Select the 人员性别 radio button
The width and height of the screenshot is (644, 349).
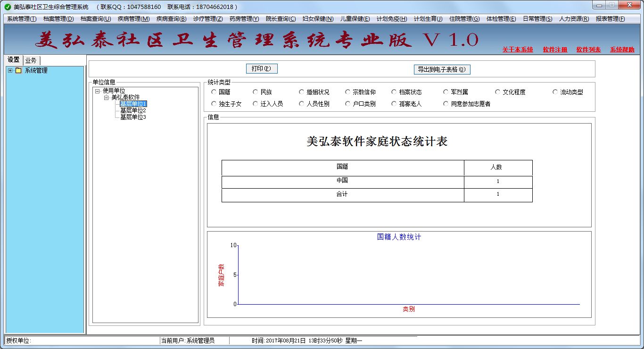(x=302, y=104)
